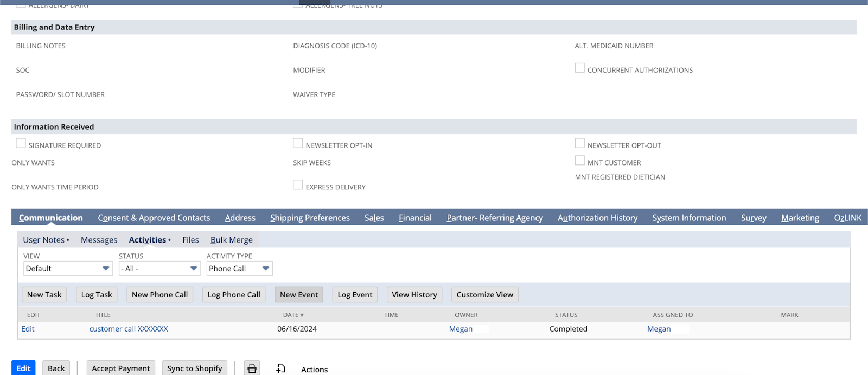The width and height of the screenshot is (868, 375).
Task: Sort activities by the Date column arrow
Action: click(302, 315)
